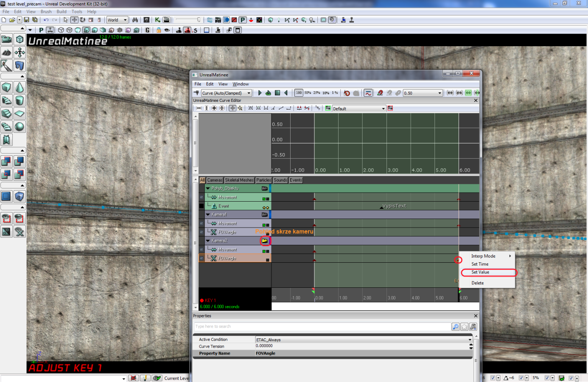
Task: Start looped playback in Matinee
Action: pos(268,93)
